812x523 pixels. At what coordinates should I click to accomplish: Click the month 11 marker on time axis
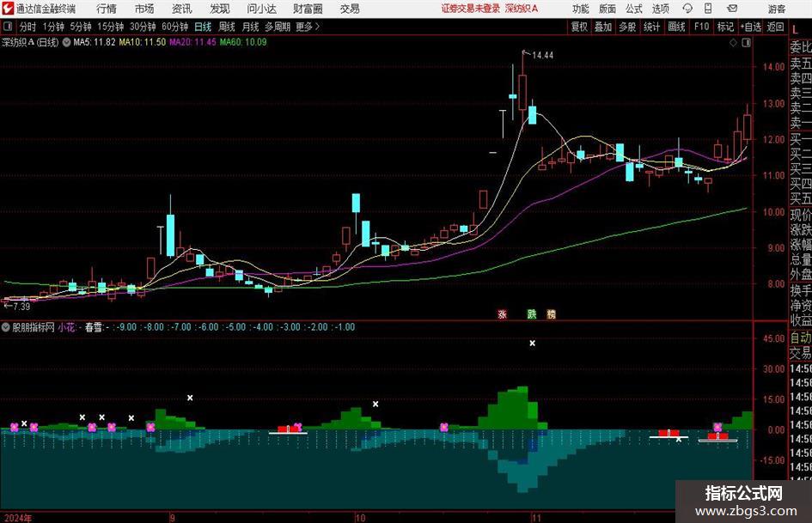[x=537, y=518]
